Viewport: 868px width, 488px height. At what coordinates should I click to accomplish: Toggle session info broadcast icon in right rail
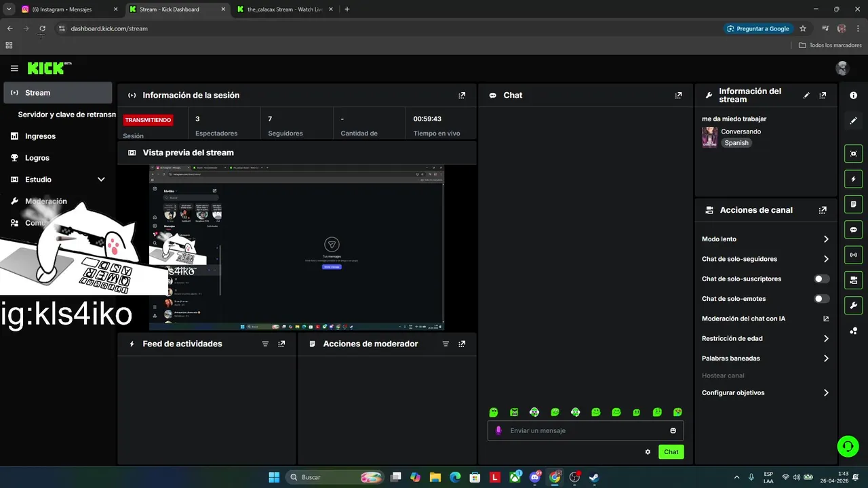853,255
